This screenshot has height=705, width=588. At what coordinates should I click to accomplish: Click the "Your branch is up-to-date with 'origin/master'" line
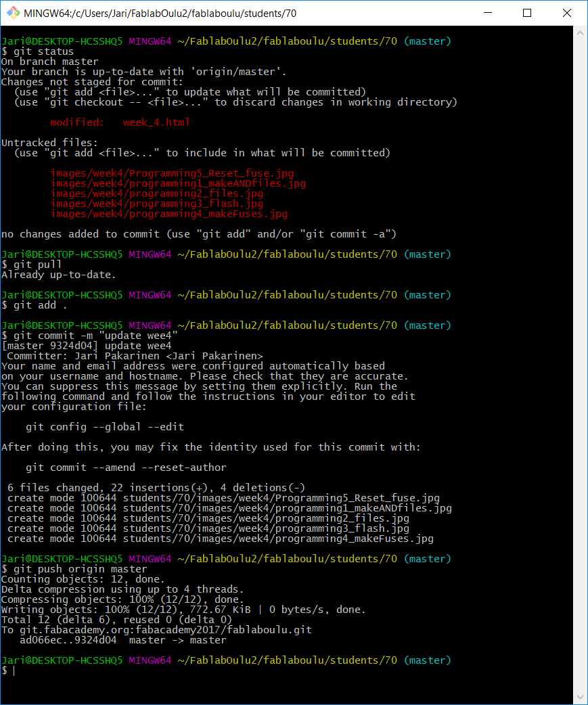click(x=144, y=72)
